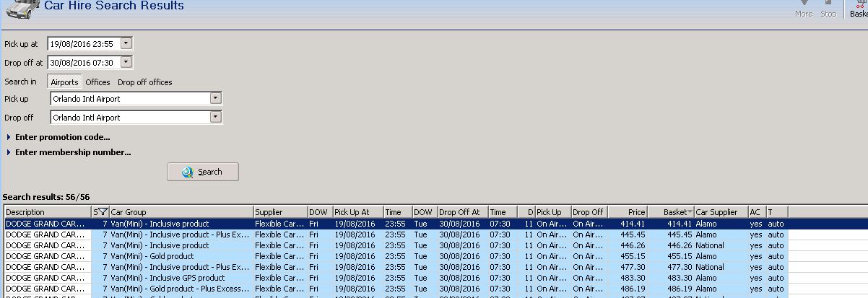Image resolution: width=868 pixels, height=298 pixels.
Task: Sort by Pick Up At column header
Action: coord(358,212)
